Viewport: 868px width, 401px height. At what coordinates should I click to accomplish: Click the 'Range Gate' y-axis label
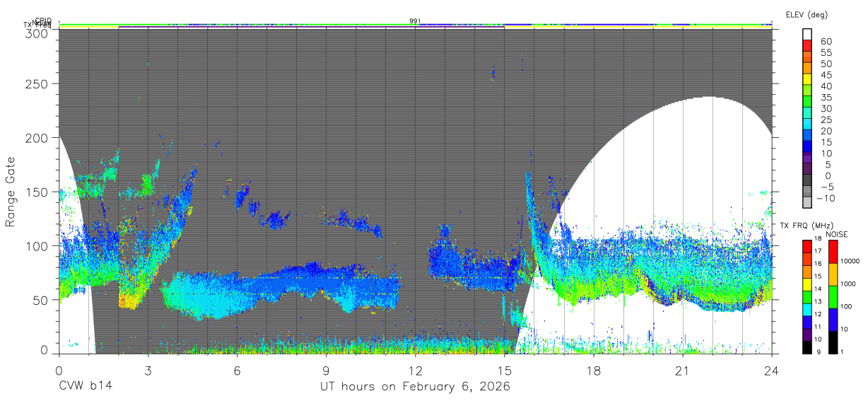[11, 191]
